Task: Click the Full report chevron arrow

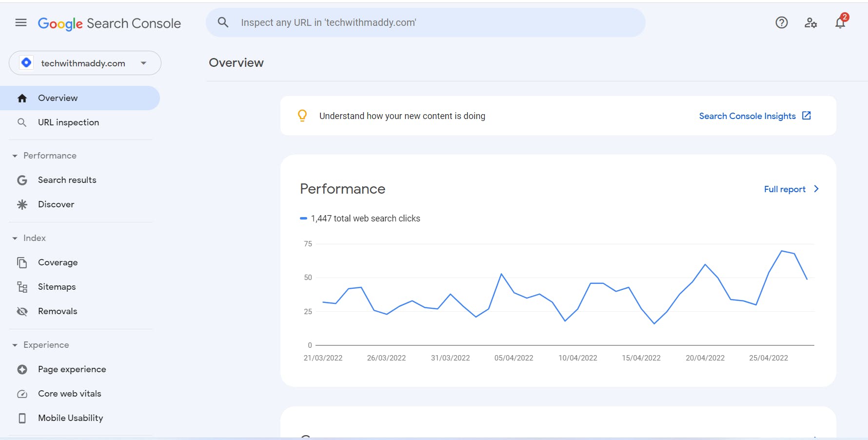Action: click(x=816, y=189)
